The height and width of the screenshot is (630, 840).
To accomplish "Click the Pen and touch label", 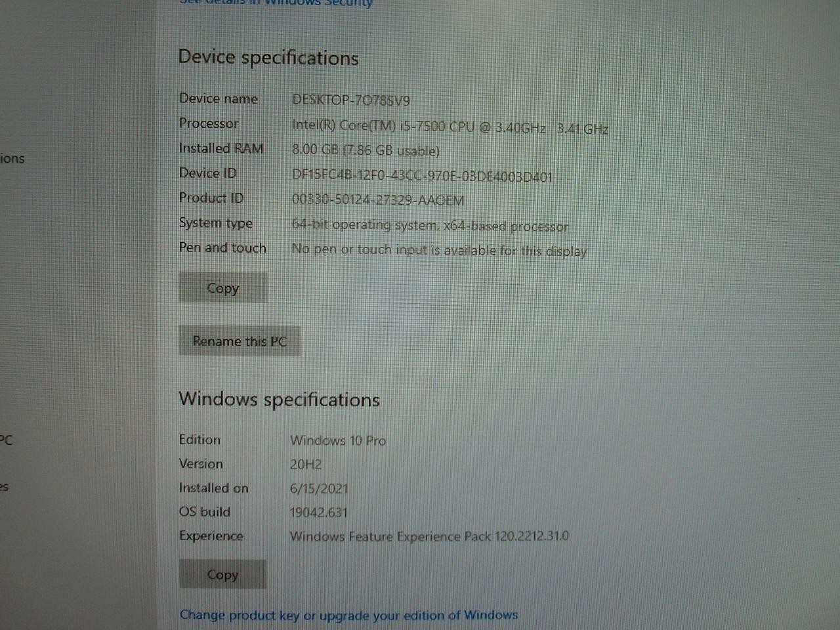I will tap(222, 248).
